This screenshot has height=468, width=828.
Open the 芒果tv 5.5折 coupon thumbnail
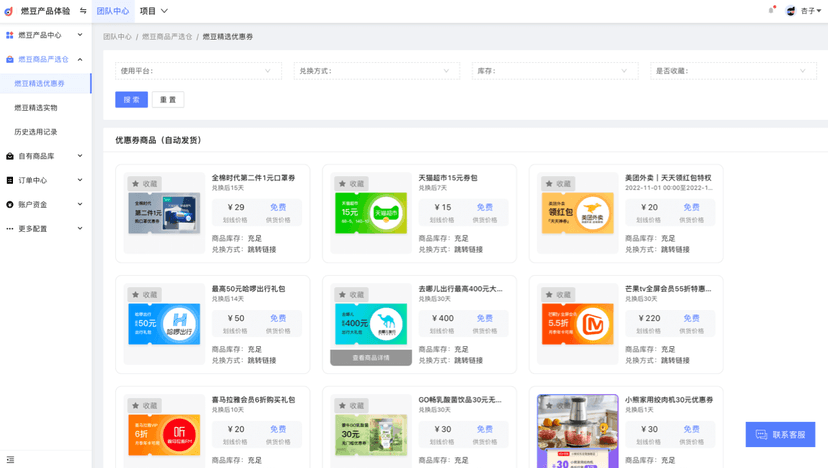coord(578,324)
